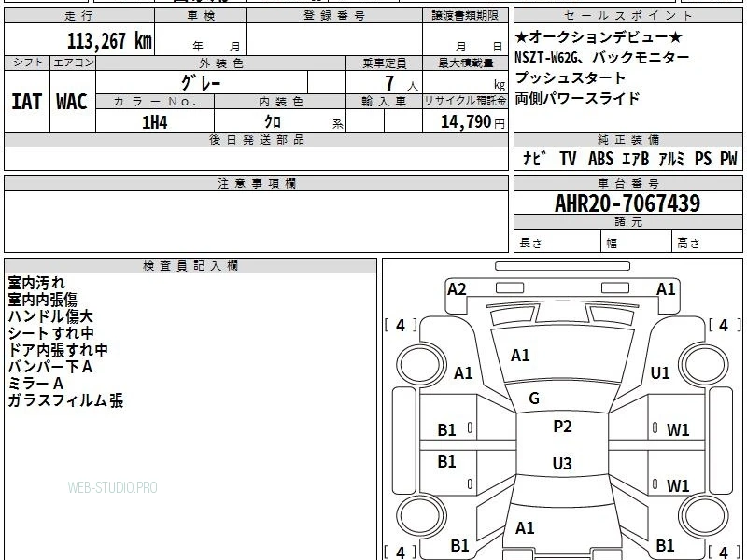Screen dimensions: 747x560
Task: Click the ★オークションデビュー★ line
Action: 599,37
